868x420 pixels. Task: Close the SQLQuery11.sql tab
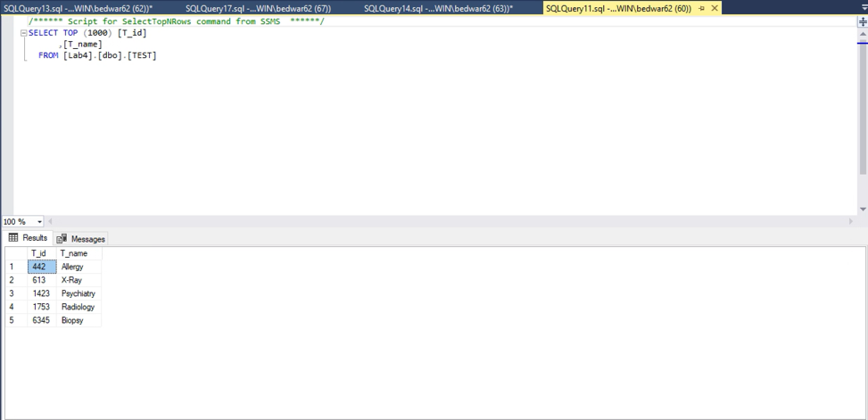pyautogui.click(x=714, y=8)
